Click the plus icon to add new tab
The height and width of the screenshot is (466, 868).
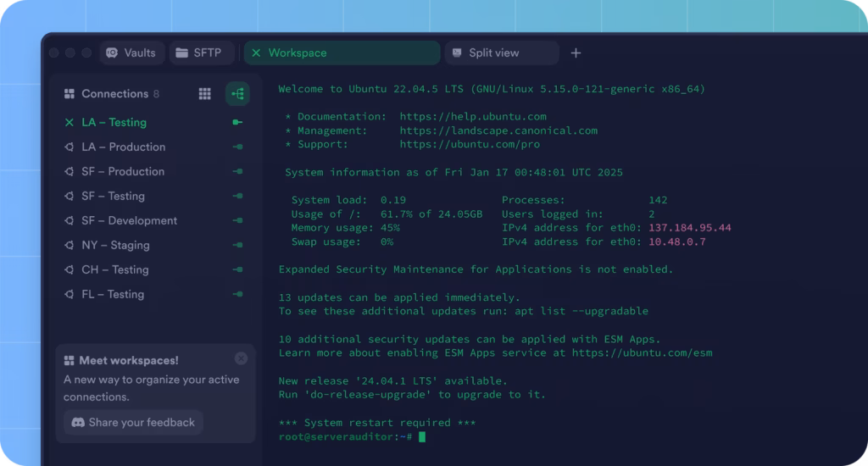click(x=576, y=53)
